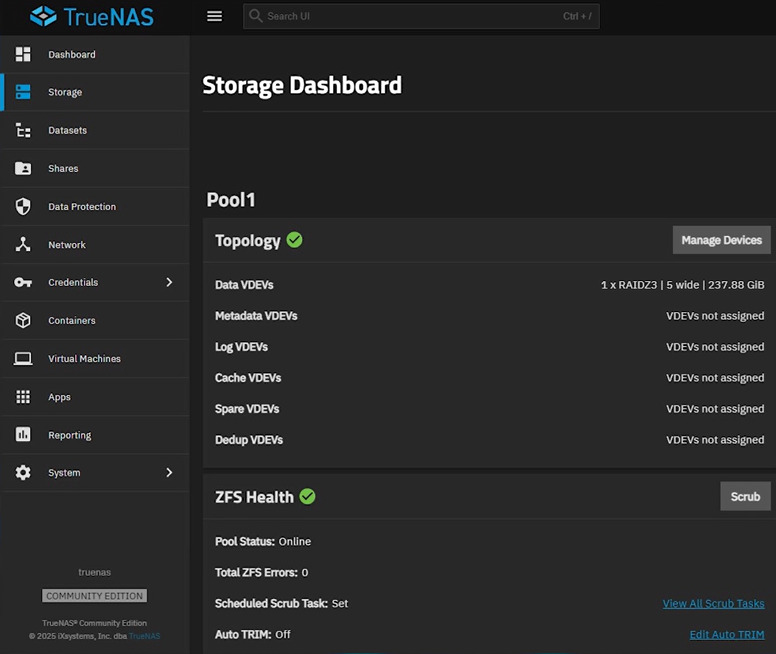Click the ZFS Health green check icon

307,496
